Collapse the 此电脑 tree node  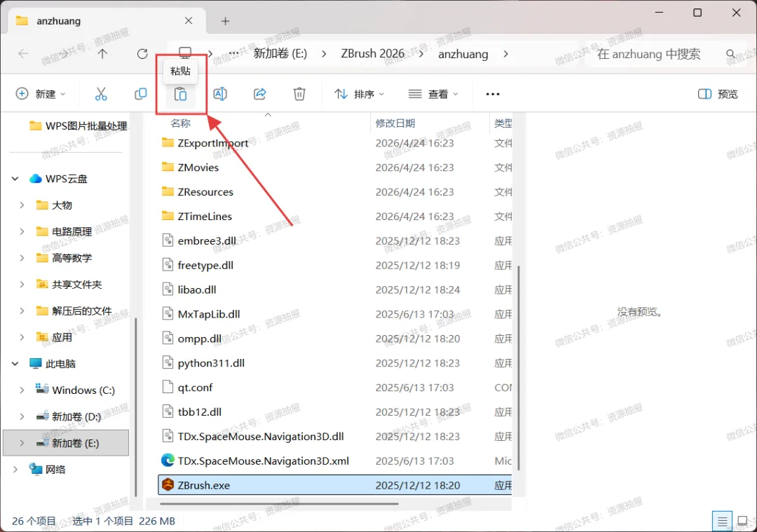15,364
